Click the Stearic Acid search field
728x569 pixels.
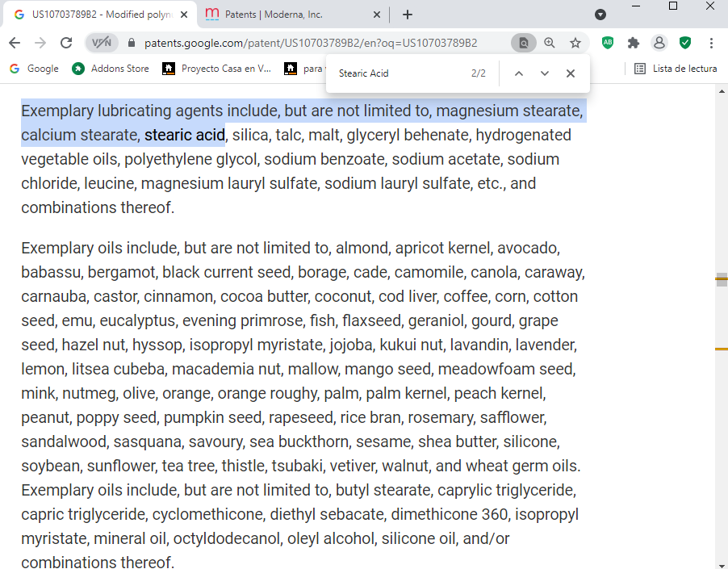point(400,73)
